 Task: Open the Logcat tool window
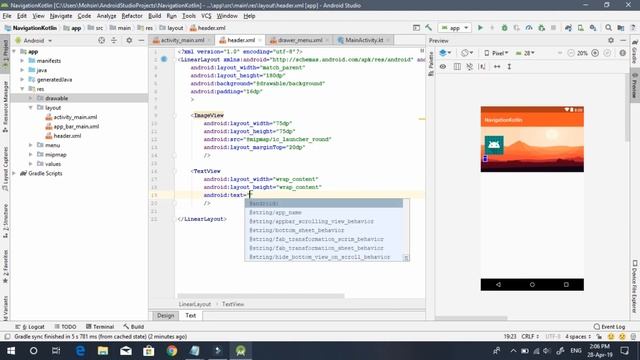[30, 327]
